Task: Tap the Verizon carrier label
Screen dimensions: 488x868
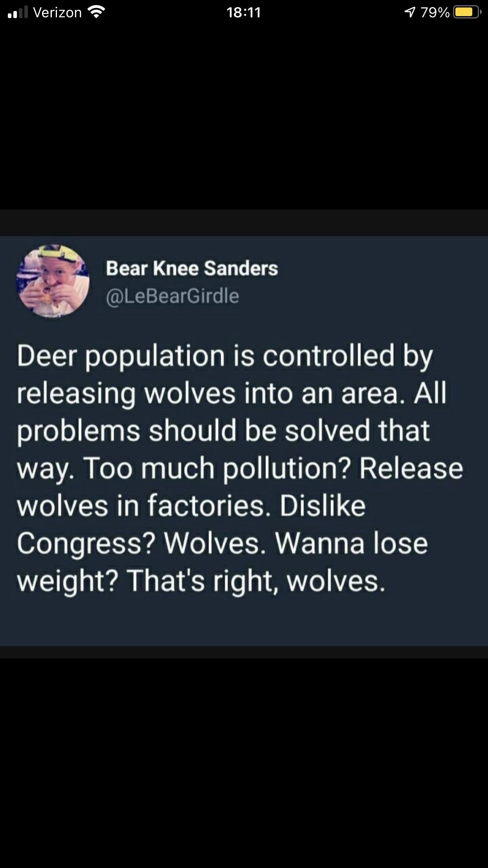Action: coord(57,13)
